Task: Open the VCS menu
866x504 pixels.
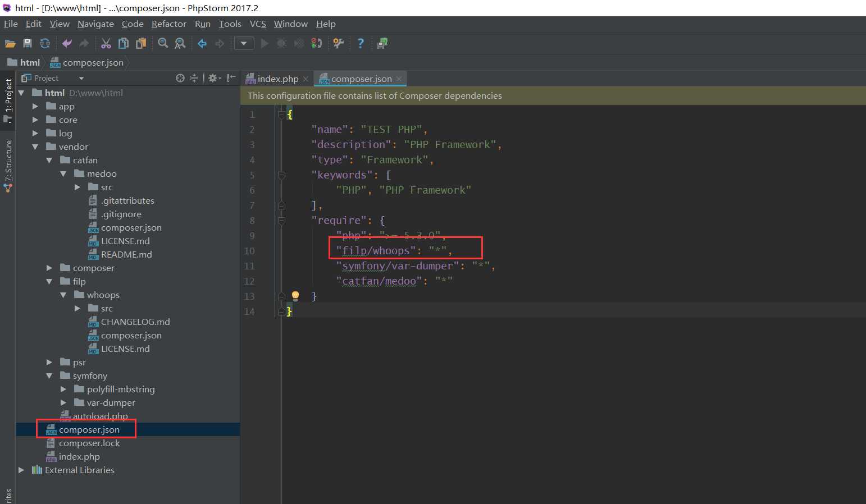Action: (258, 24)
